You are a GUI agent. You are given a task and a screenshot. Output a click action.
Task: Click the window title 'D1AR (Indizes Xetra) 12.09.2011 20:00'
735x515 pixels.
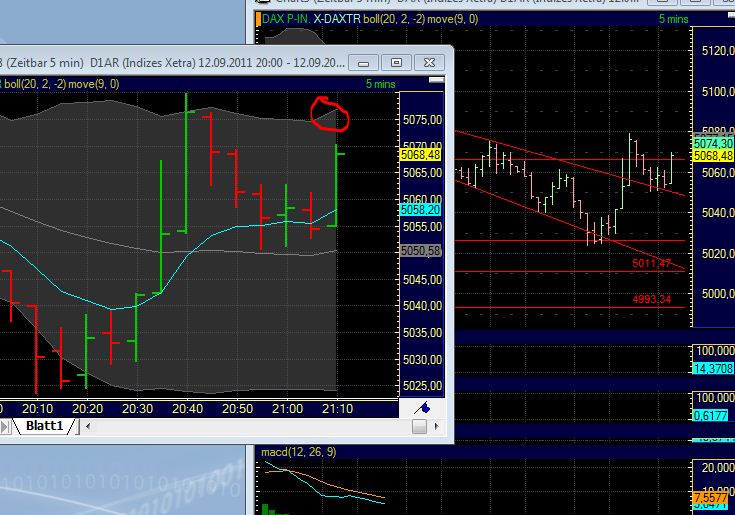point(187,63)
